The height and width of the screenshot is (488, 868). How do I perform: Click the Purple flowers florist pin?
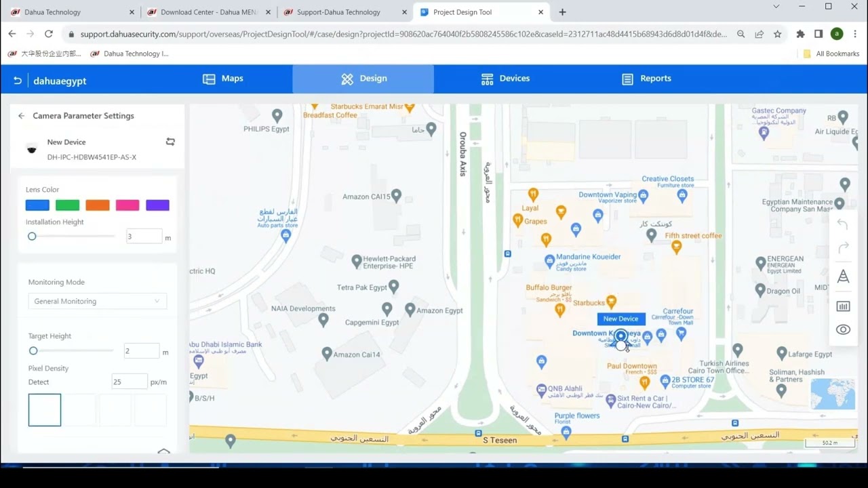pyautogui.click(x=566, y=431)
